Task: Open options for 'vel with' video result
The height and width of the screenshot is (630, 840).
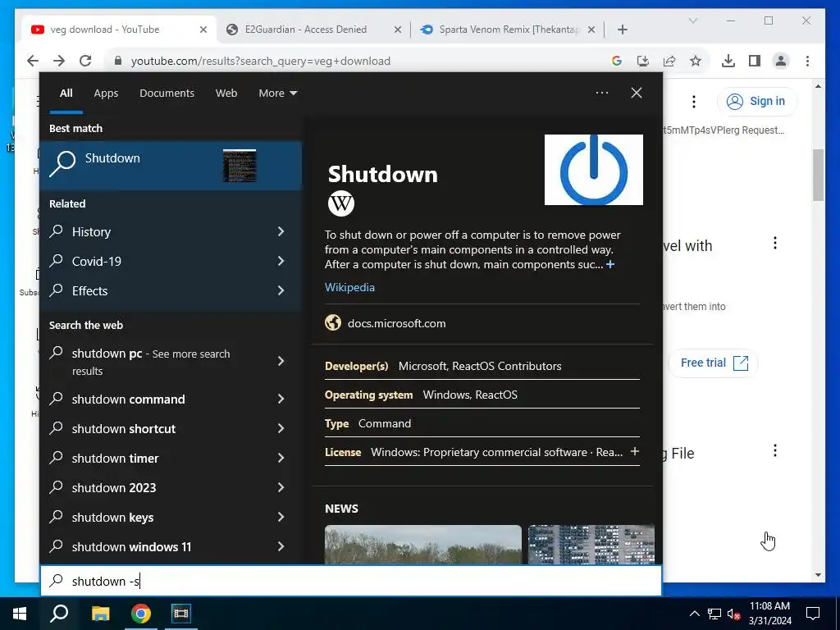Action: 774,243
